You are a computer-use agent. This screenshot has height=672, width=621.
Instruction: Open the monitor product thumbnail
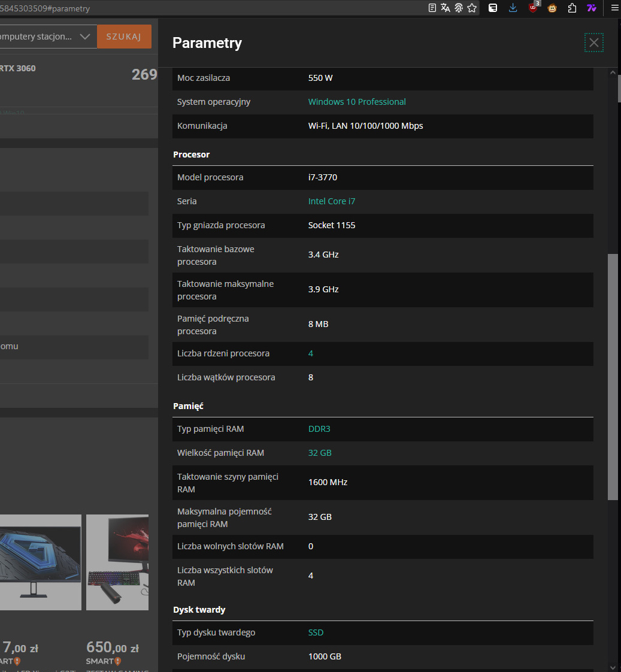coord(40,562)
